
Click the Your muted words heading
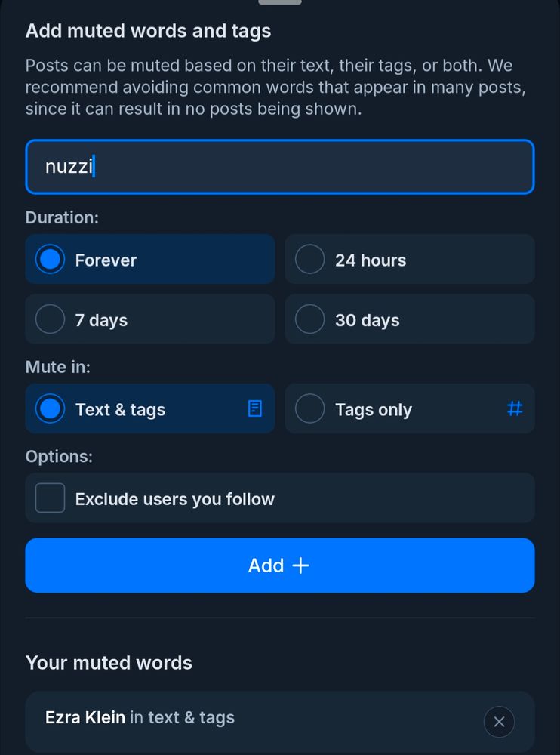click(109, 663)
